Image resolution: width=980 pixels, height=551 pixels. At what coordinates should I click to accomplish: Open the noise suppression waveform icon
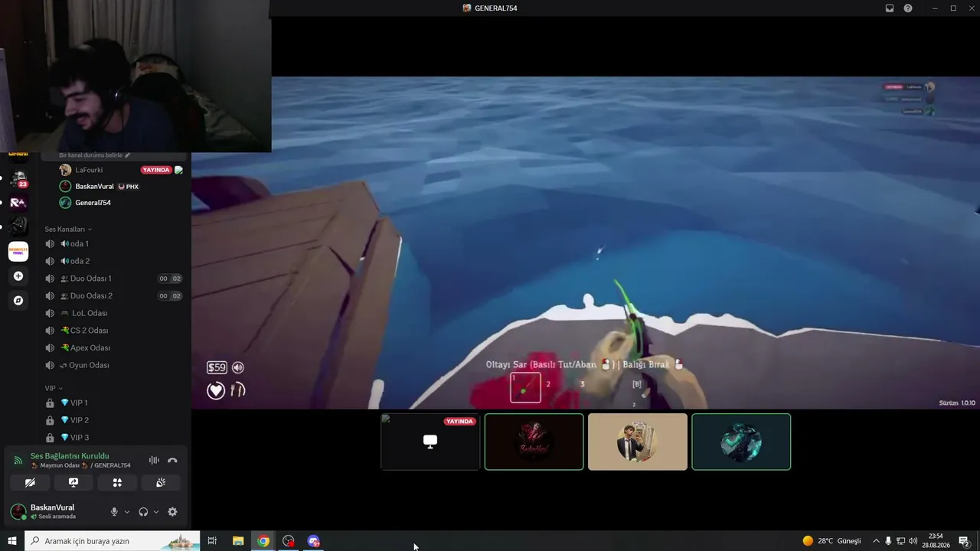tap(154, 460)
